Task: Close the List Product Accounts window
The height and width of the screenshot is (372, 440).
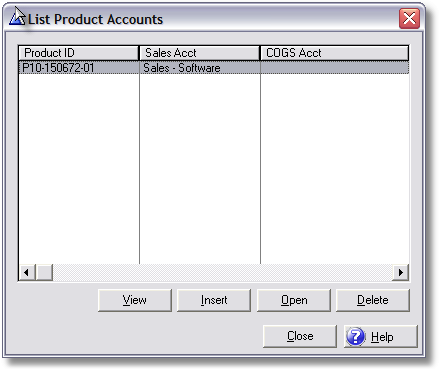Action: 409,18
